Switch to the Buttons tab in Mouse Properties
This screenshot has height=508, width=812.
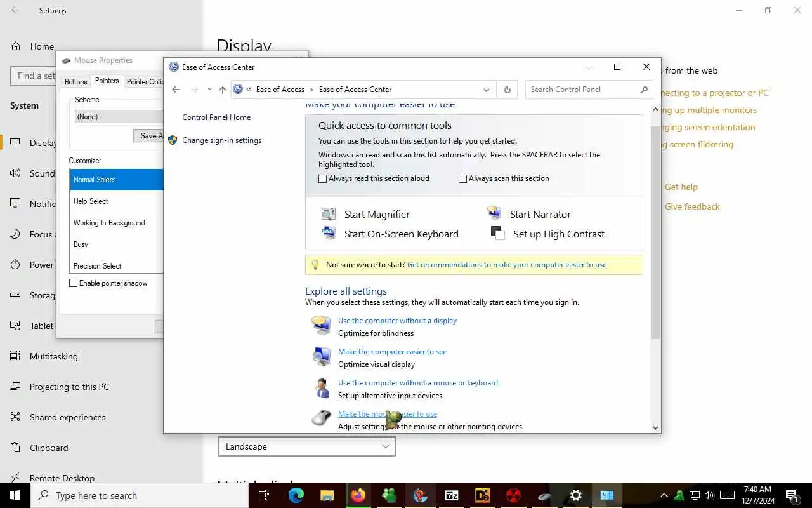tap(75, 82)
